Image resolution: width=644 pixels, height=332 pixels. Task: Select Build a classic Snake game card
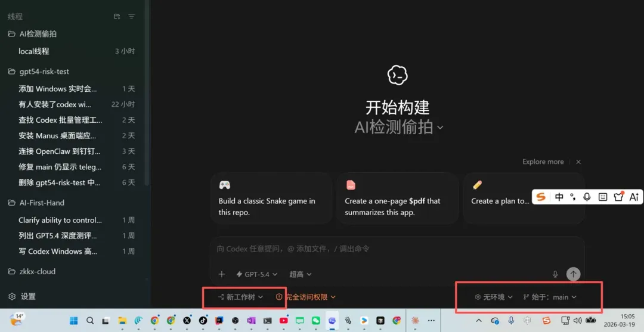[271, 198]
